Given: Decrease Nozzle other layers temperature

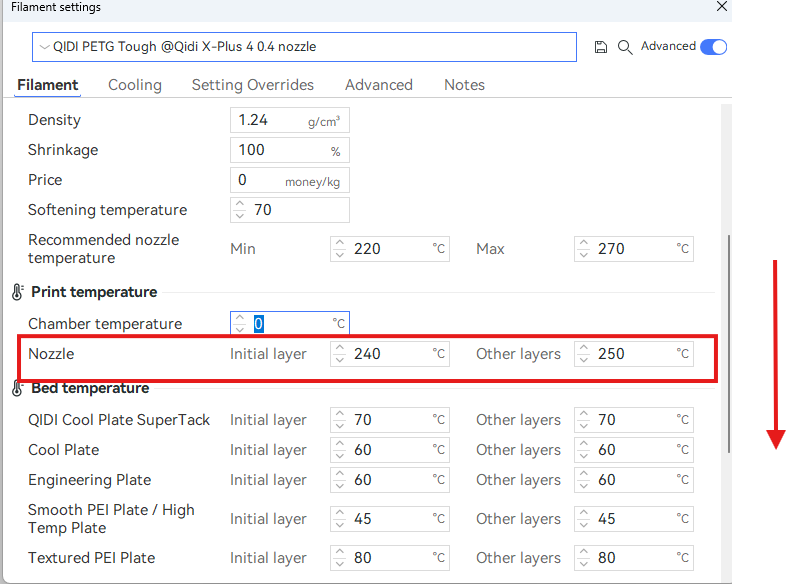Looking at the screenshot, I should coord(583,359).
